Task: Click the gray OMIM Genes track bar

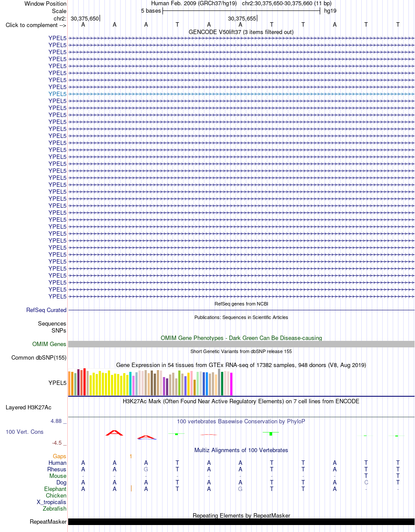Action: [241, 344]
